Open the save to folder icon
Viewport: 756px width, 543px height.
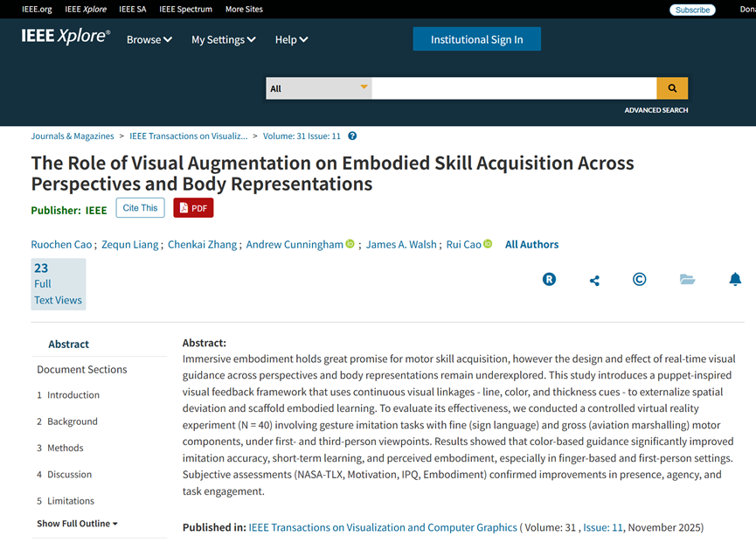pos(687,280)
